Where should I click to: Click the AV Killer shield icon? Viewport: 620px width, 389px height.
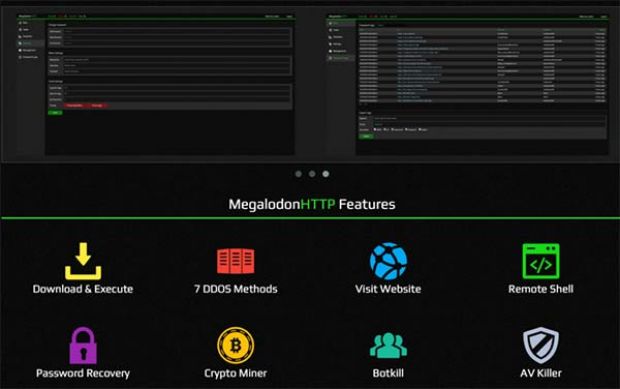click(x=541, y=345)
